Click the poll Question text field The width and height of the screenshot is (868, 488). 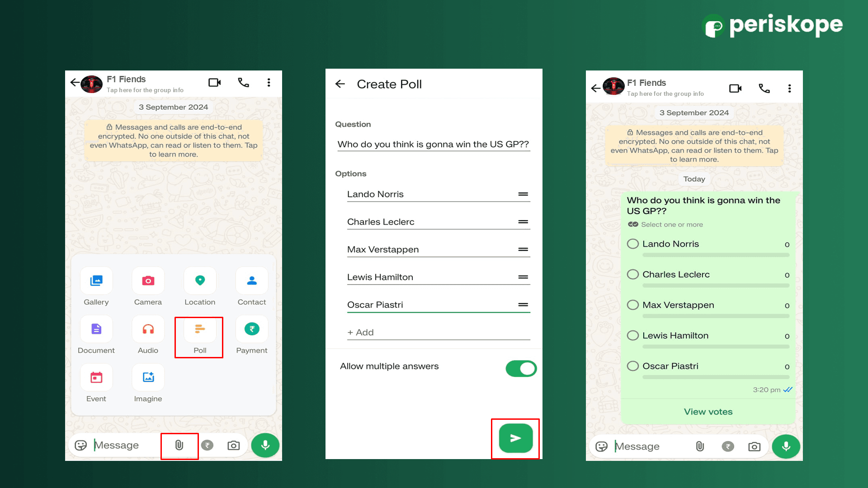pos(433,145)
